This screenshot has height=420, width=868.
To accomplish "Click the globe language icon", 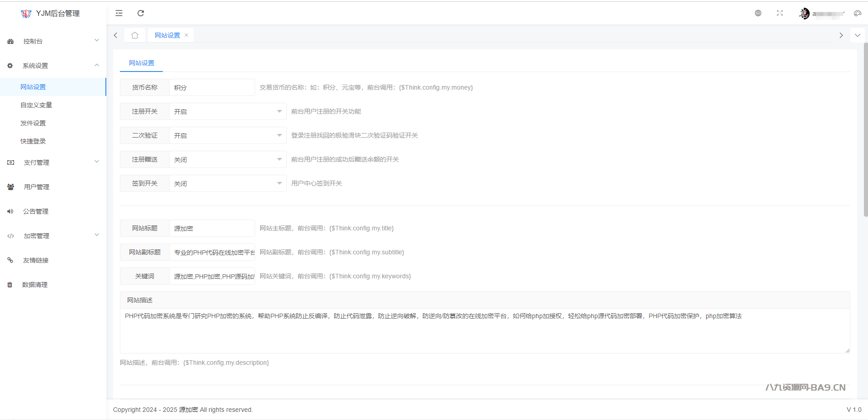I will point(758,13).
